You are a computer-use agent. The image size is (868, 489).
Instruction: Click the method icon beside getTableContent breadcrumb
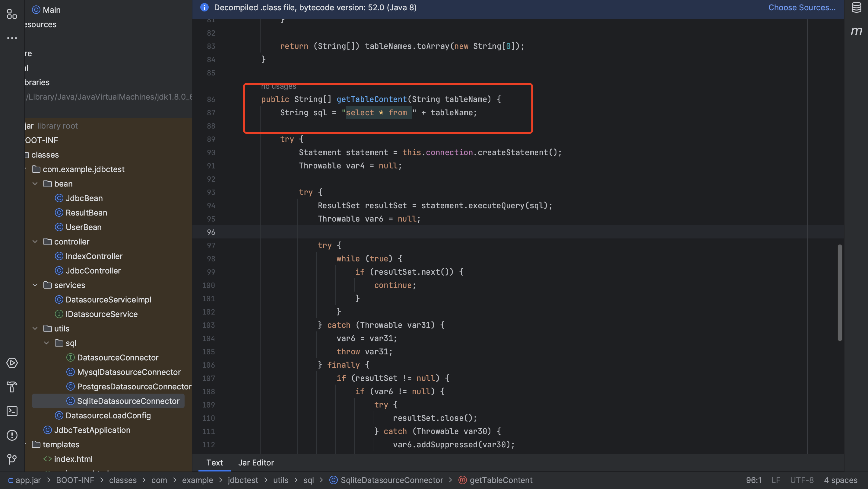coord(463,480)
